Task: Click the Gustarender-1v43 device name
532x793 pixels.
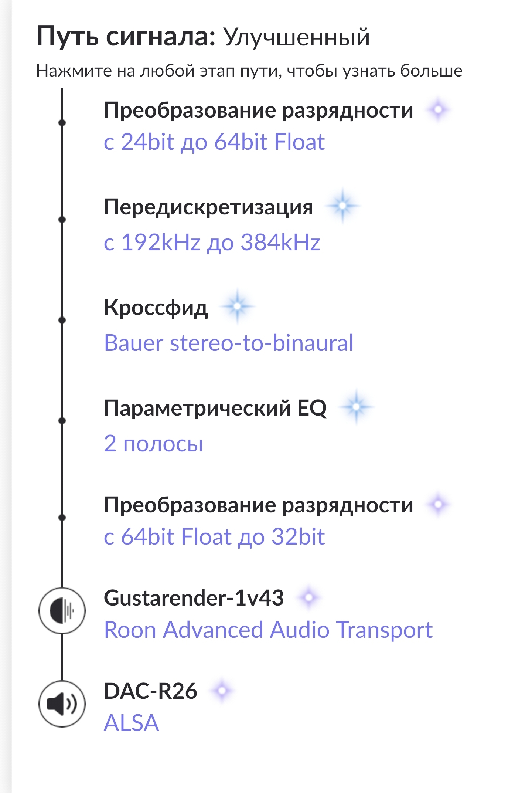Action: (194, 598)
